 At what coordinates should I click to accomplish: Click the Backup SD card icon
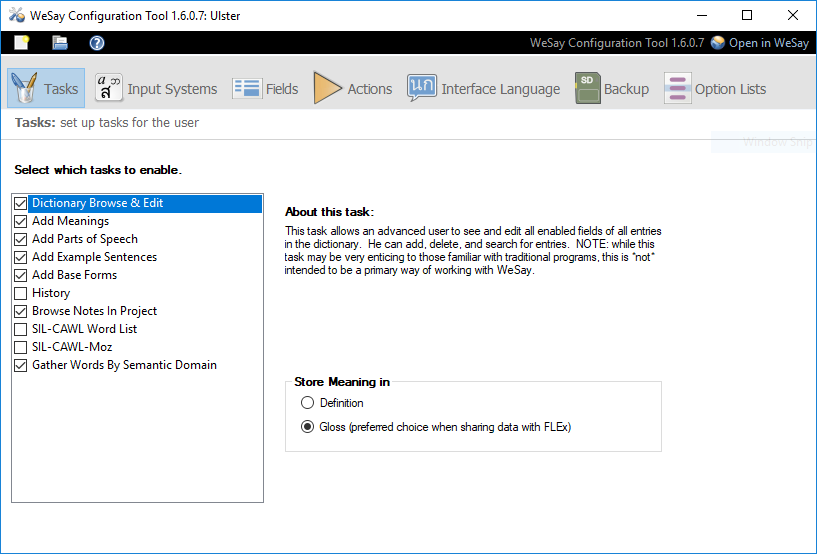(x=588, y=88)
